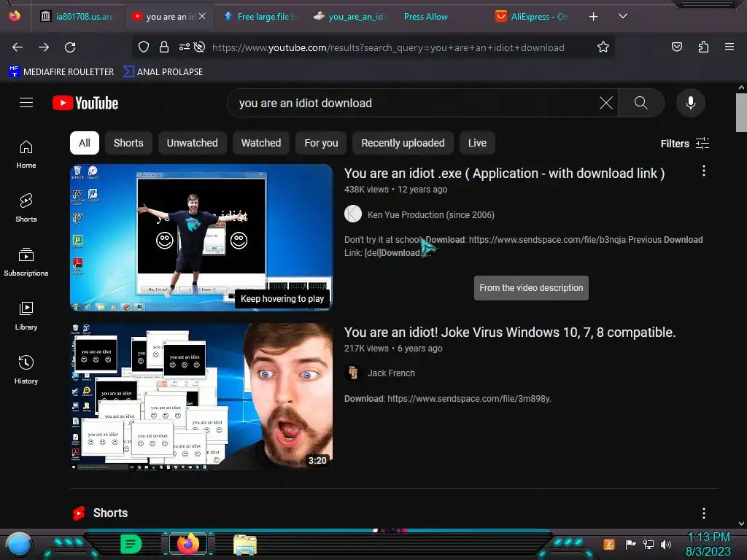Go back with the browser back arrow
Image resolution: width=747 pixels, height=560 pixels.
(x=18, y=47)
